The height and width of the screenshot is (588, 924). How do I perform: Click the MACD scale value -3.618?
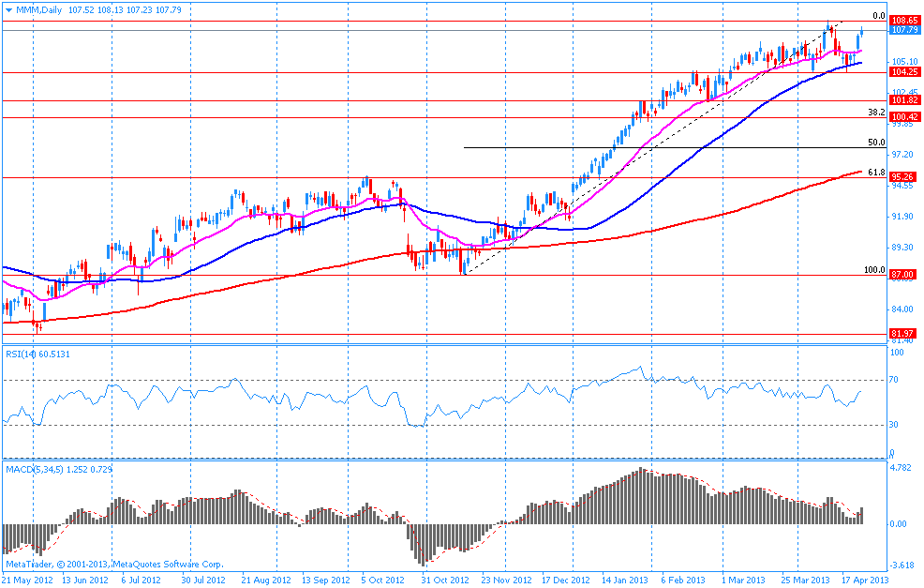(x=902, y=565)
